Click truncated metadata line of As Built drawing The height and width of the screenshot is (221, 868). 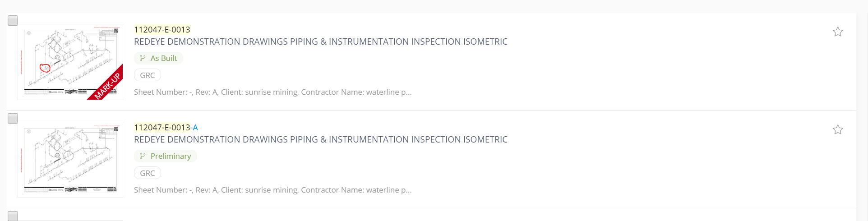pos(273,92)
